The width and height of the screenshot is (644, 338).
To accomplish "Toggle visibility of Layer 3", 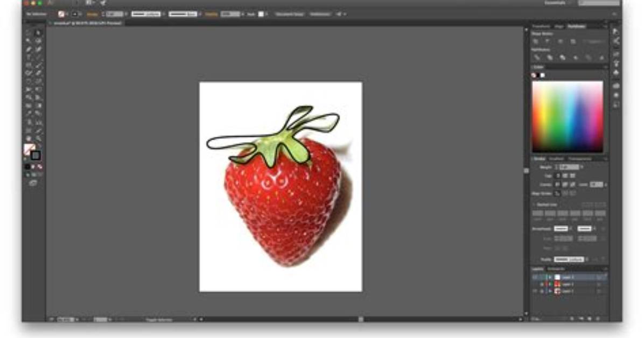I will 535,277.
